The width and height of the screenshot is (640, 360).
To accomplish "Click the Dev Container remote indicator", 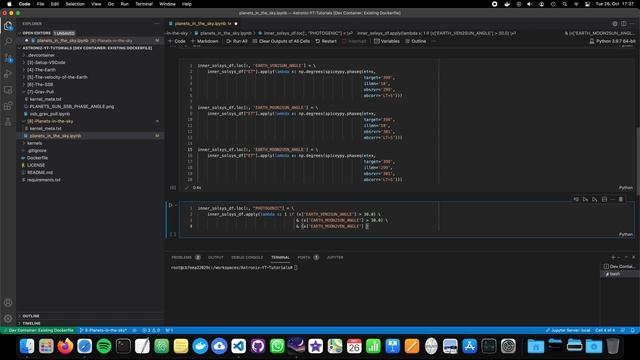I will 38,330.
